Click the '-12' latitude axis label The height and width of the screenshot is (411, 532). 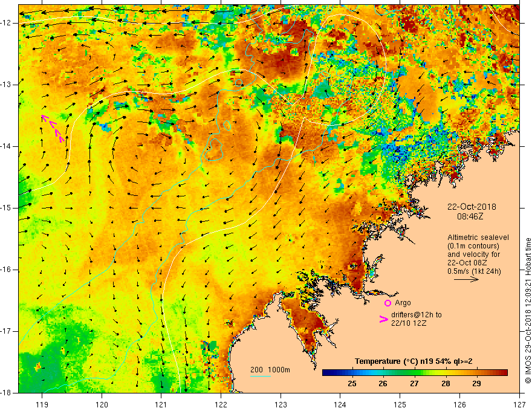click(x=7, y=23)
